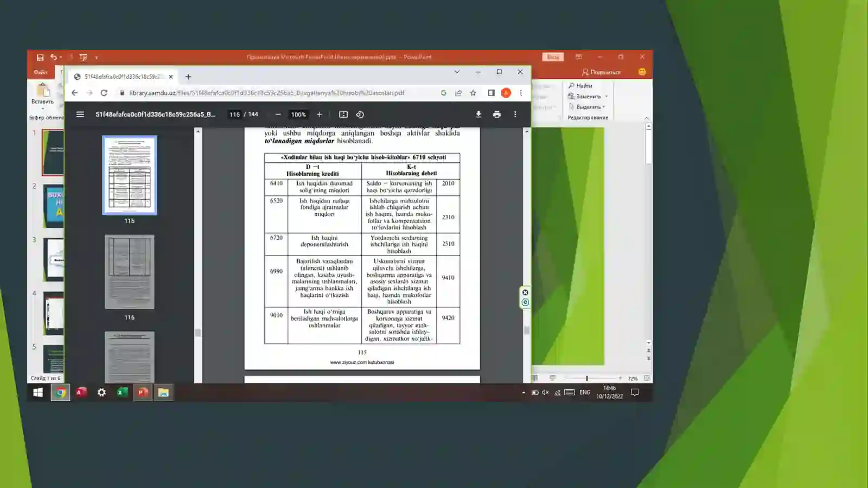Open the PDF viewer sidebar menu

(80, 115)
